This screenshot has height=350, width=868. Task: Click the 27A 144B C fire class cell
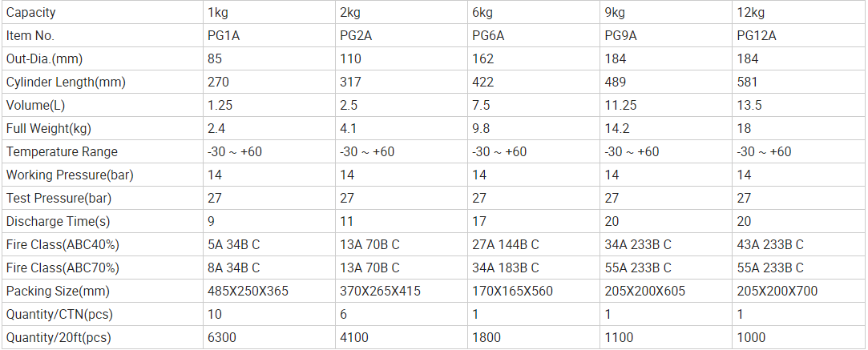(506, 245)
